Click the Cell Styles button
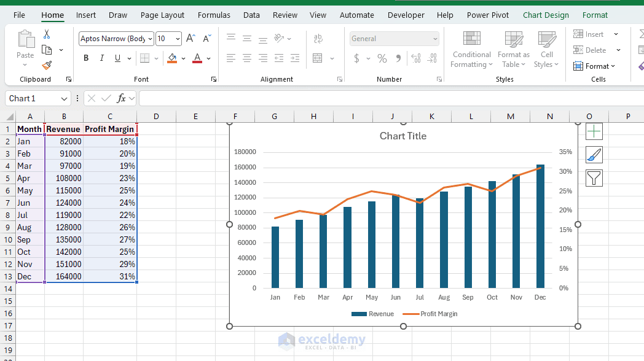 (547, 49)
